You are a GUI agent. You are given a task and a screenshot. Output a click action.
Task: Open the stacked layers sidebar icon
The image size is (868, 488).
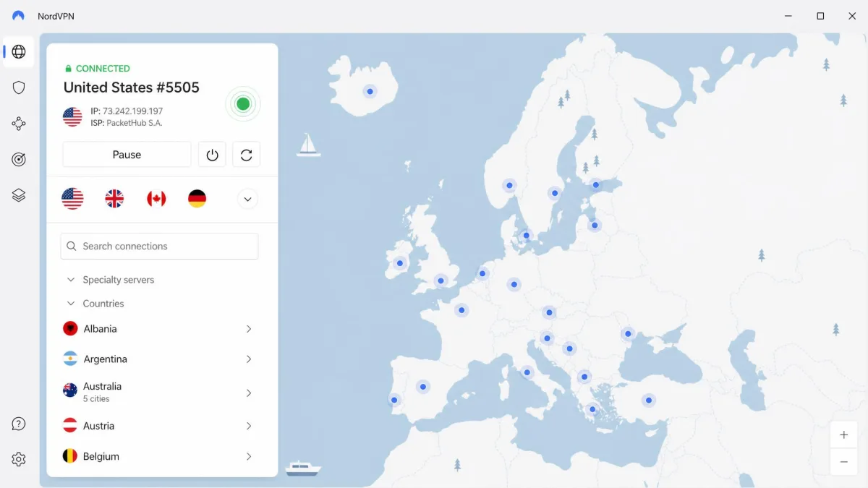19,195
